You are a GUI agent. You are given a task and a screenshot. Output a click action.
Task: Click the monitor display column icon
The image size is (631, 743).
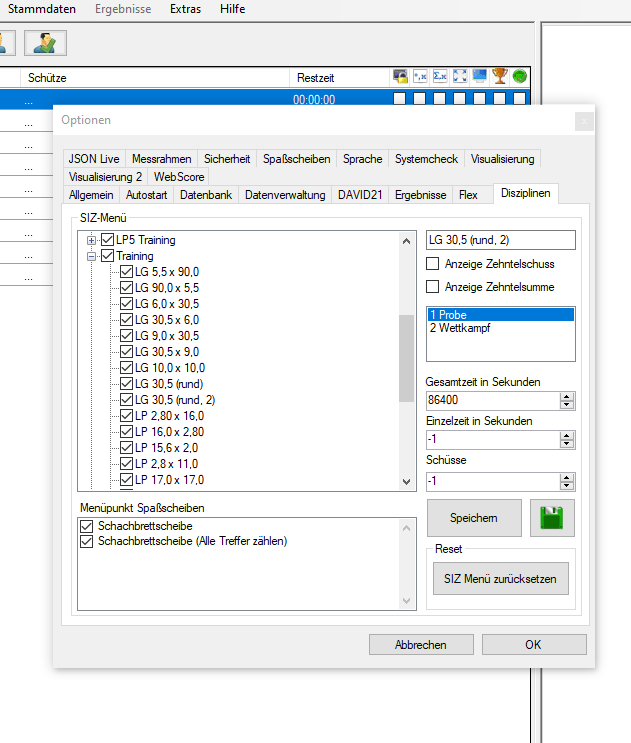[480, 76]
